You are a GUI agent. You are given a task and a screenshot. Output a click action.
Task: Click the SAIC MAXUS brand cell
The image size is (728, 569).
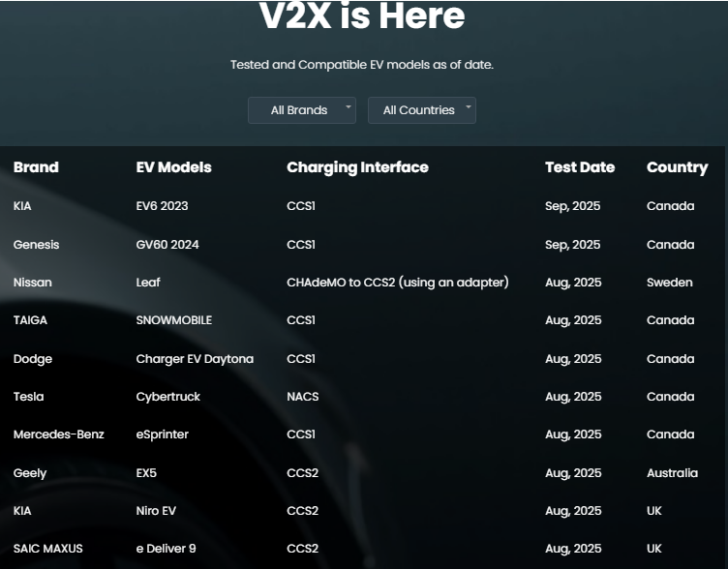(x=47, y=549)
